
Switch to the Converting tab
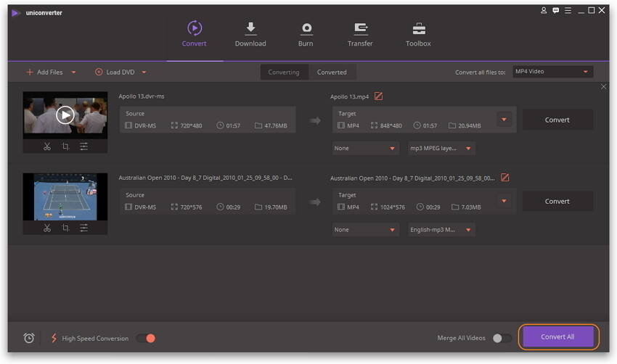coord(284,73)
